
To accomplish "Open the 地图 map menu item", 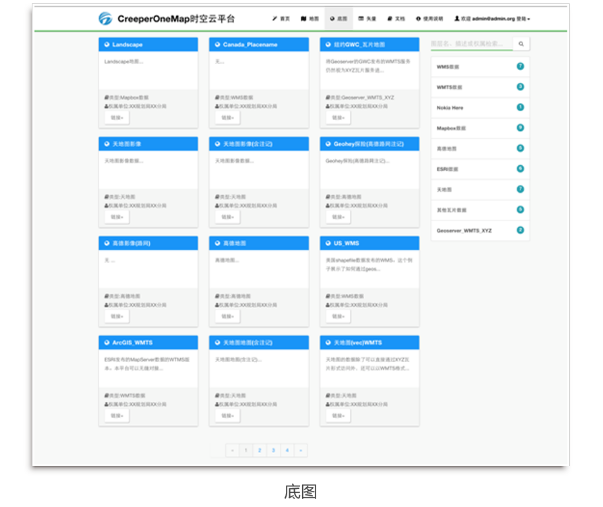I will tap(310, 19).
